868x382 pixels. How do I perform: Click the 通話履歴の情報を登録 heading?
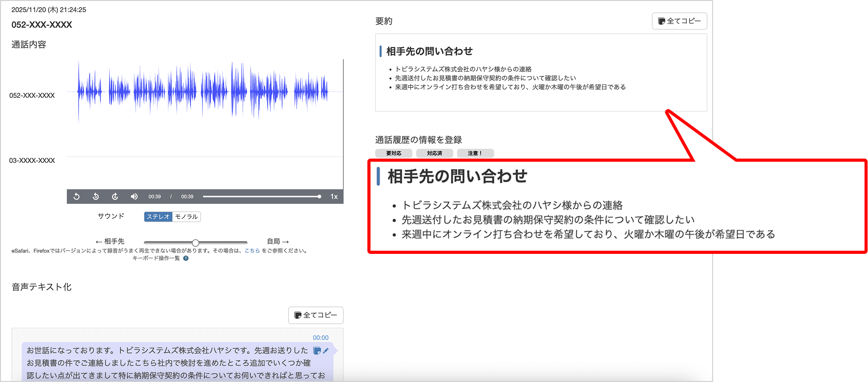click(x=419, y=140)
